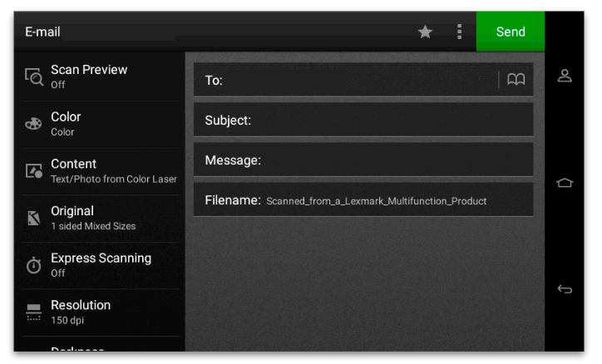Click "Text/Photo from Color Laser" value
The width and height of the screenshot is (602, 364).
click(x=114, y=180)
